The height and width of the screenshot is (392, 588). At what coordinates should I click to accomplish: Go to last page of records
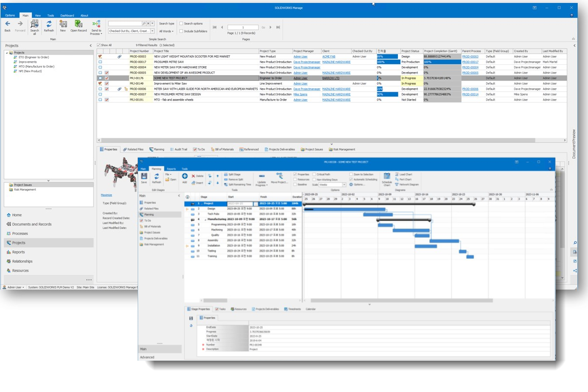tap(278, 27)
